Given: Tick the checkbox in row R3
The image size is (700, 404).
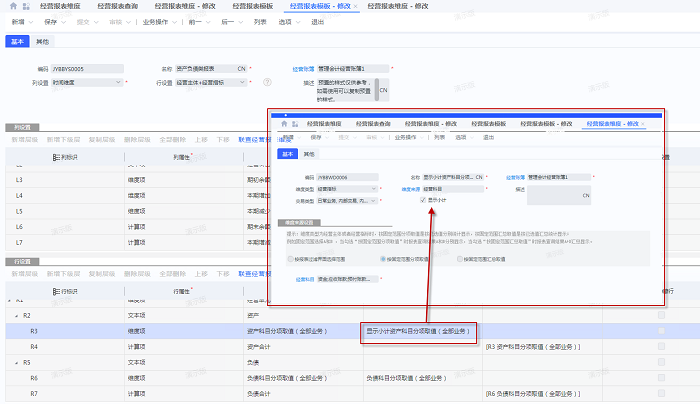Looking at the screenshot, I should [x=659, y=329].
